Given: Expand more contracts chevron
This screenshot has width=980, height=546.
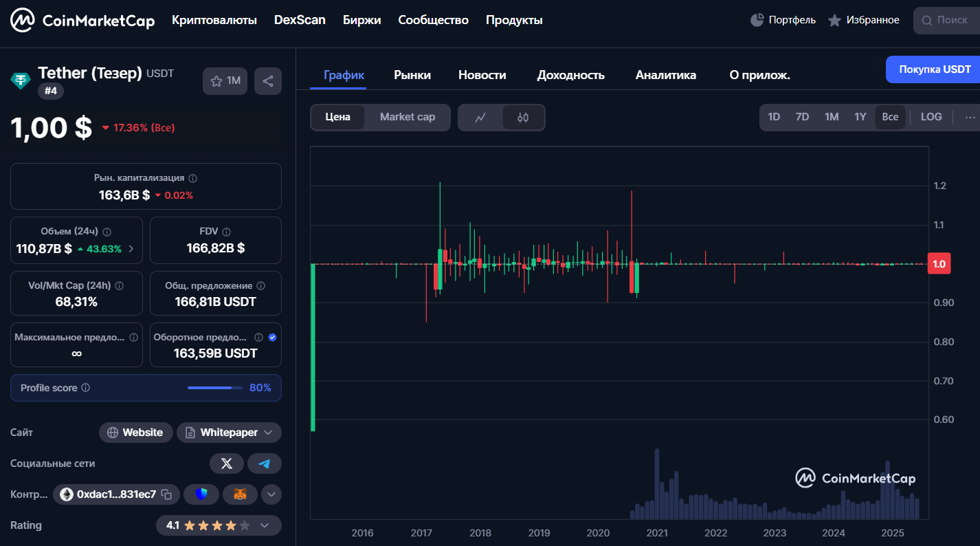Looking at the screenshot, I should (x=271, y=494).
